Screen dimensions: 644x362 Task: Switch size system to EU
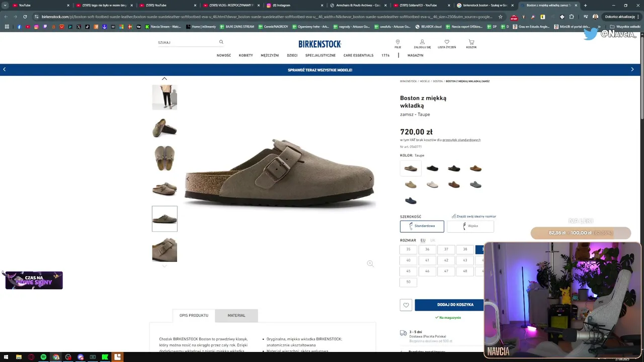(x=423, y=240)
